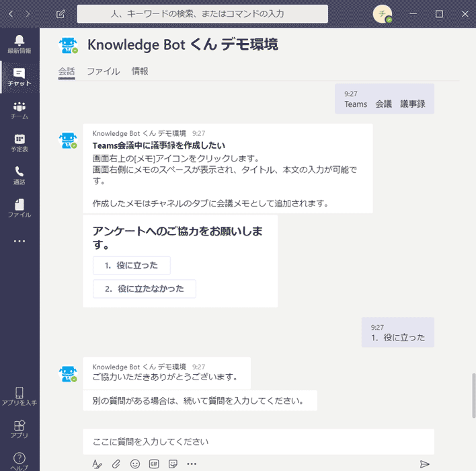This screenshot has height=471, width=476.
Task: Start a new chat with compose icon
Action: point(61,13)
